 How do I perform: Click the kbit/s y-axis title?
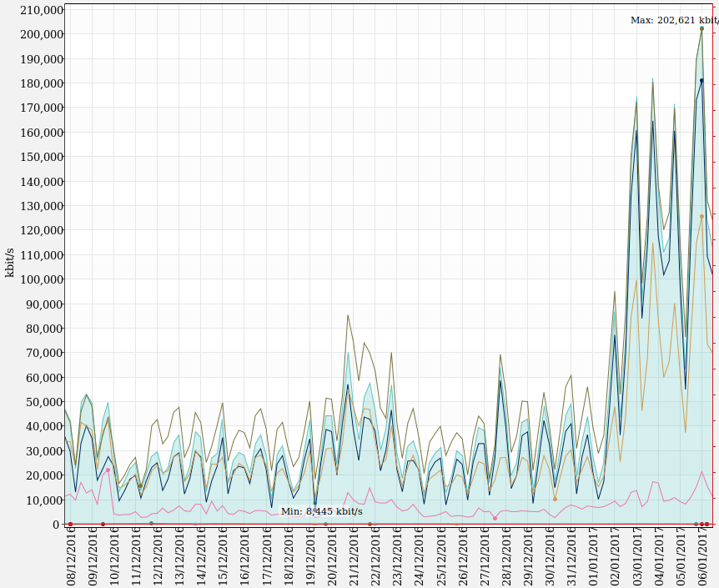(10, 263)
